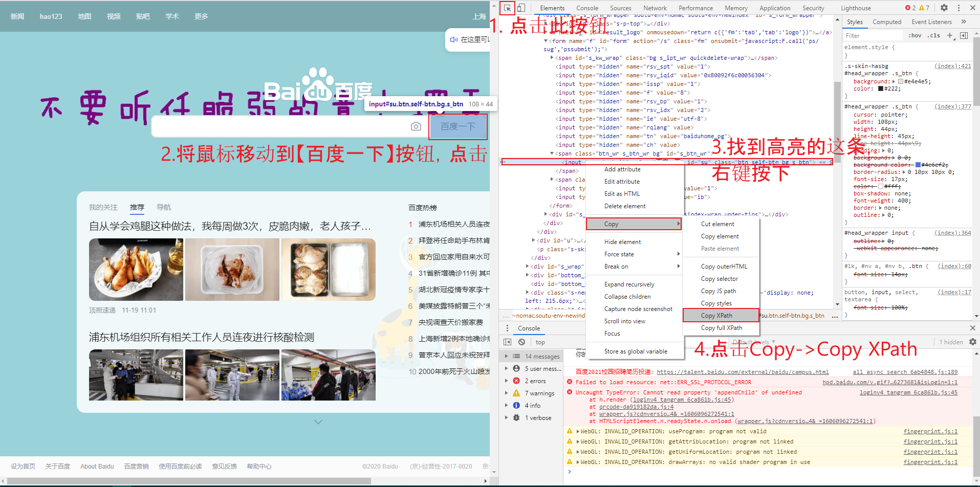
Task: Close the console drawer
Action: point(973,328)
